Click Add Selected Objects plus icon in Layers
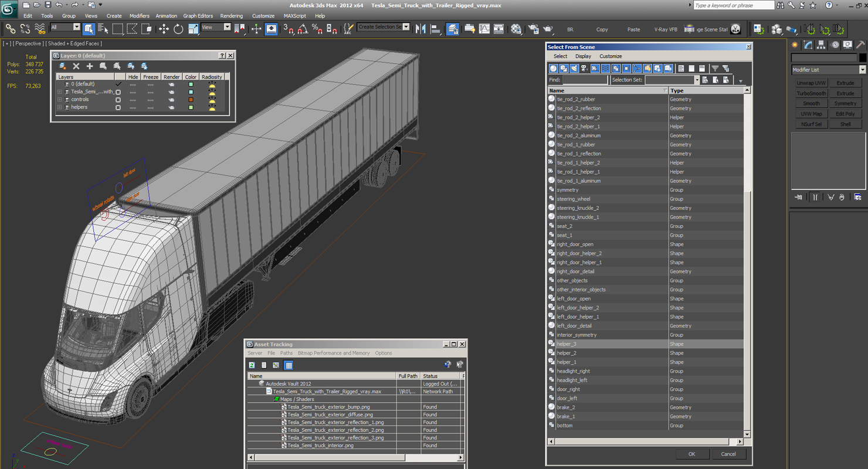The image size is (868, 469). pos(90,66)
